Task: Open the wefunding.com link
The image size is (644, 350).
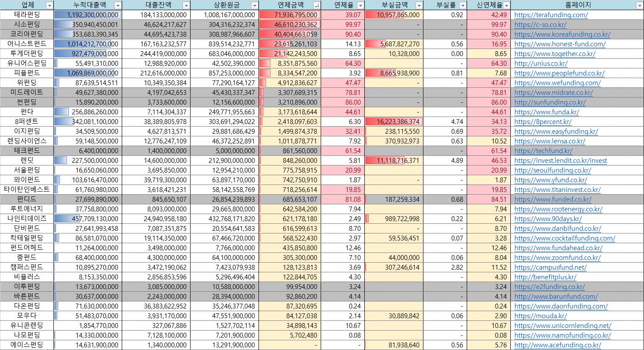Action: 558,83
